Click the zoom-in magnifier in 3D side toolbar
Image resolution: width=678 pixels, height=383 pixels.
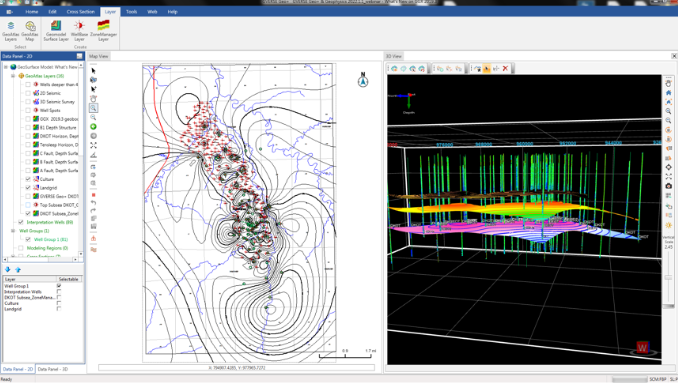(668, 111)
